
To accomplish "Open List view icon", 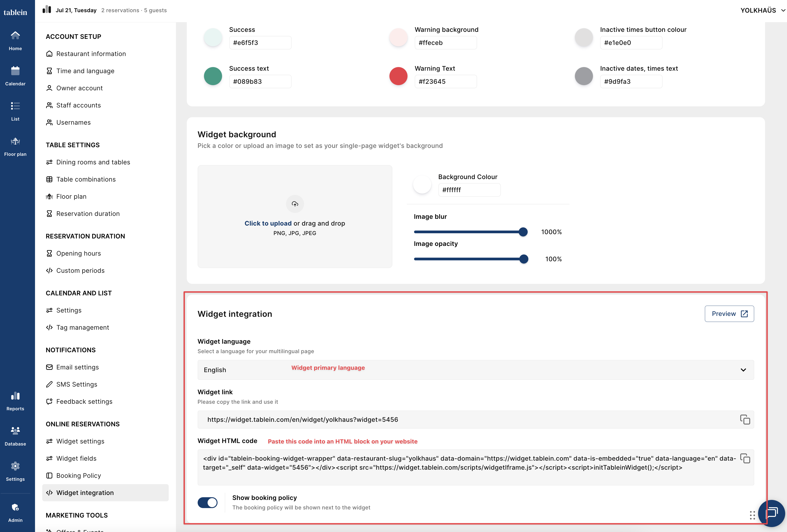I will point(15,111).
